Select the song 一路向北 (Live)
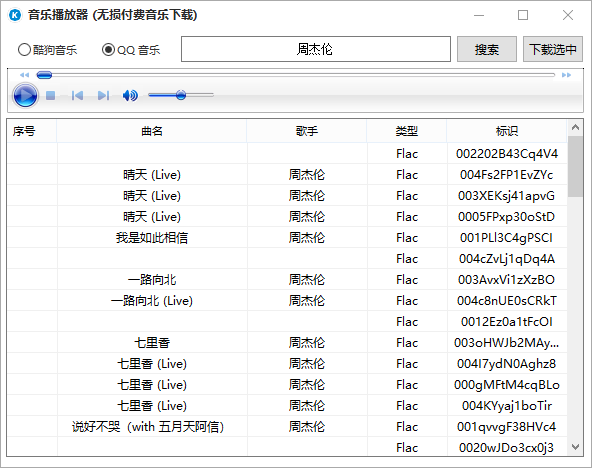 [287, 301]
